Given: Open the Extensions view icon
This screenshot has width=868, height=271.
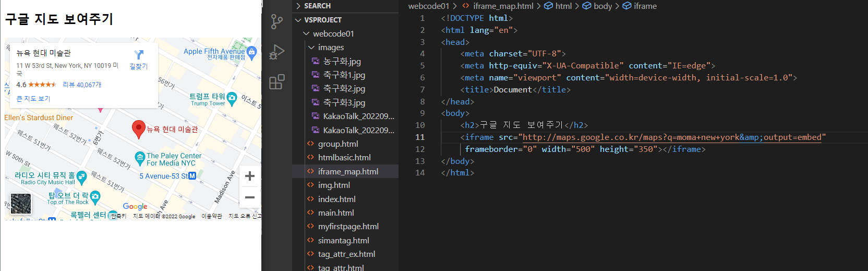Looking at the screenshot, I should [x=277, y=82].
